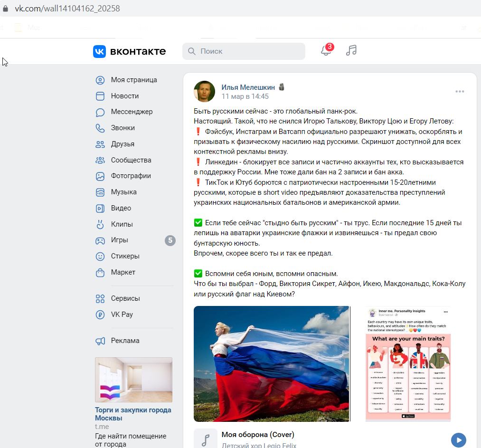Click the Клипы hand icon

click(x=100, y=224)
